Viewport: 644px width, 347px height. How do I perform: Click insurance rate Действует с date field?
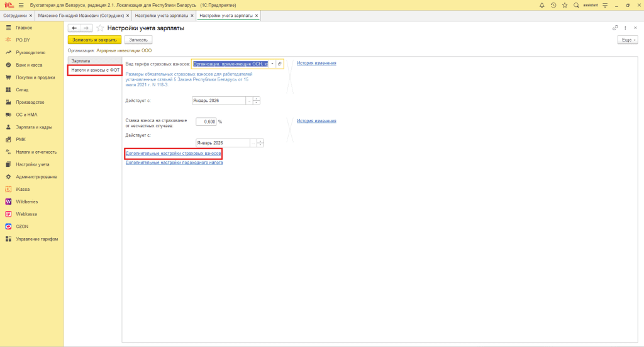tap(223, 143)
